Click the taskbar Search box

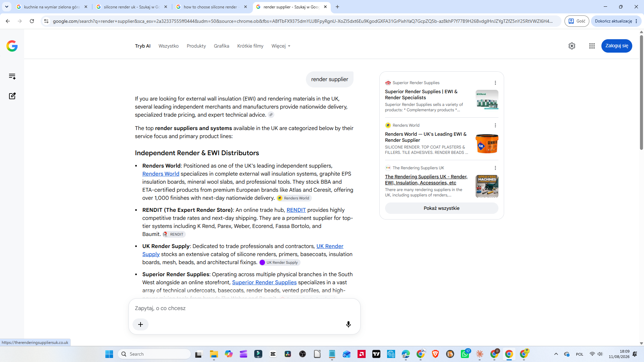point(154,354)
